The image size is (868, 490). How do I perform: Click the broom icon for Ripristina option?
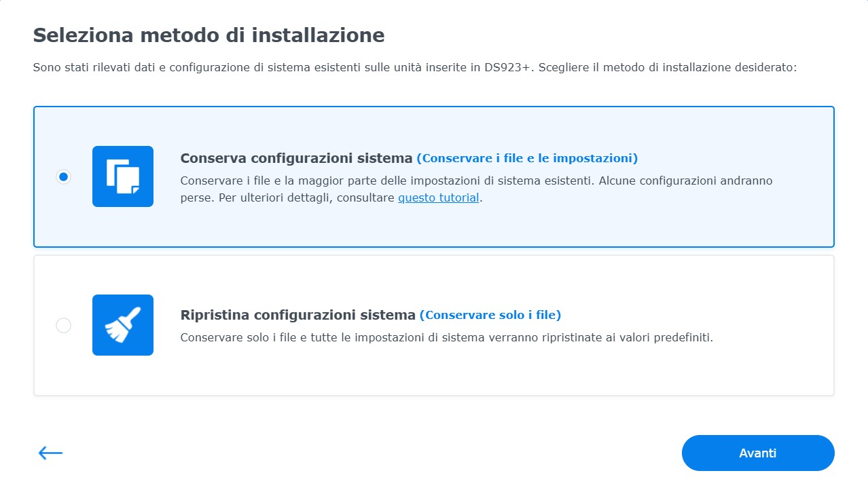coord(123,325)
